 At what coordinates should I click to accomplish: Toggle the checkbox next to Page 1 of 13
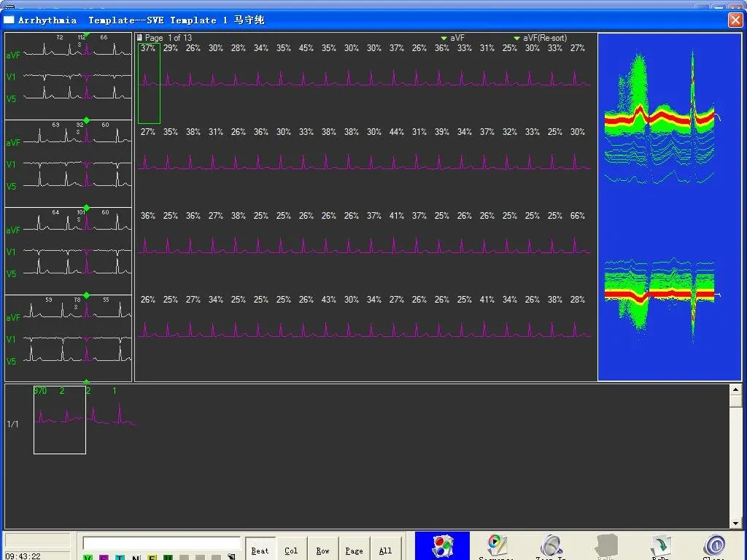(139, 38)
